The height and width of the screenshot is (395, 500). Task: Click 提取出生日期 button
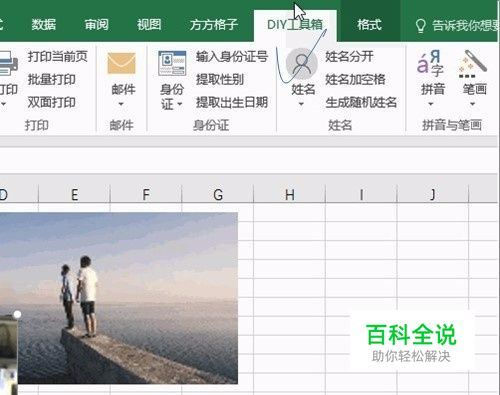[232, 102]
